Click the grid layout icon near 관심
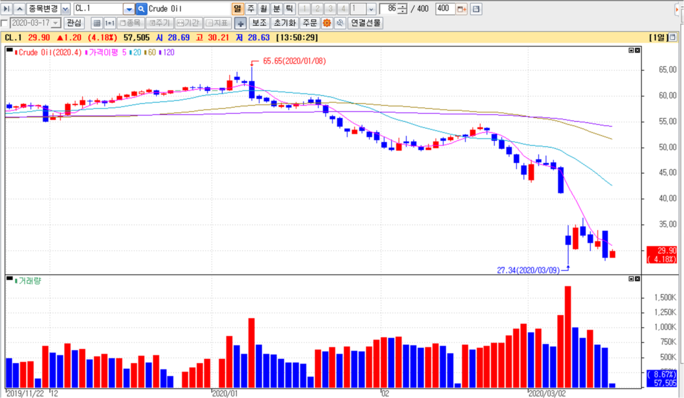This screenshot has width=684, height=398. point(97,23)
